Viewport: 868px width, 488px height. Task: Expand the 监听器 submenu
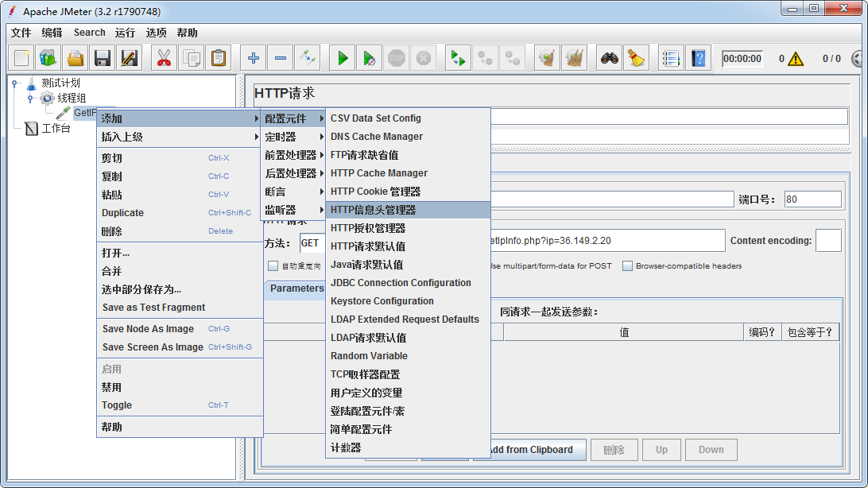(293, 210)
